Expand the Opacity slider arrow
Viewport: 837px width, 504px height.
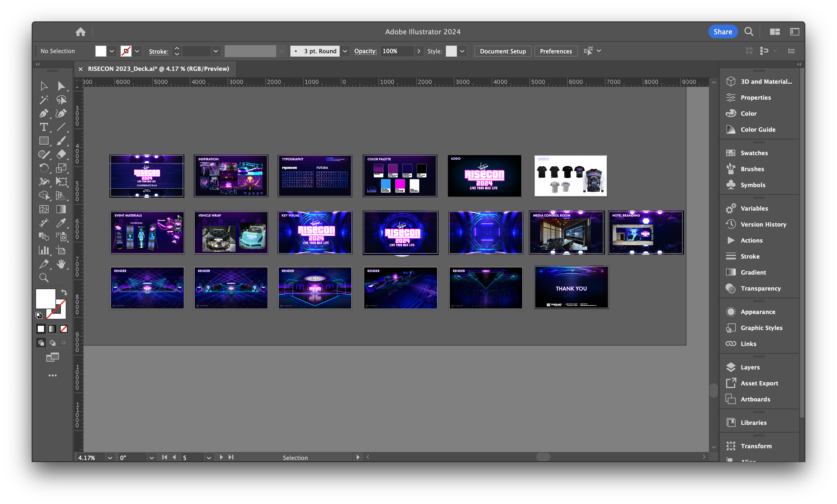418,51
